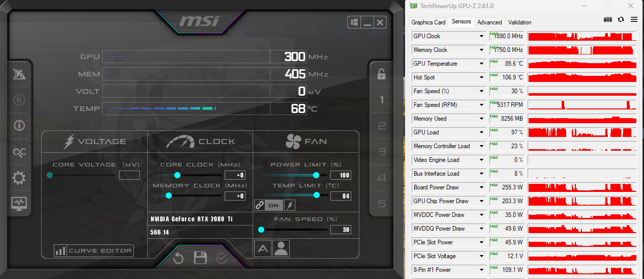The height and width of the screenshot is (279, 644).
Task: Click the Core Clock slider handle
Action: coord(177,175)
